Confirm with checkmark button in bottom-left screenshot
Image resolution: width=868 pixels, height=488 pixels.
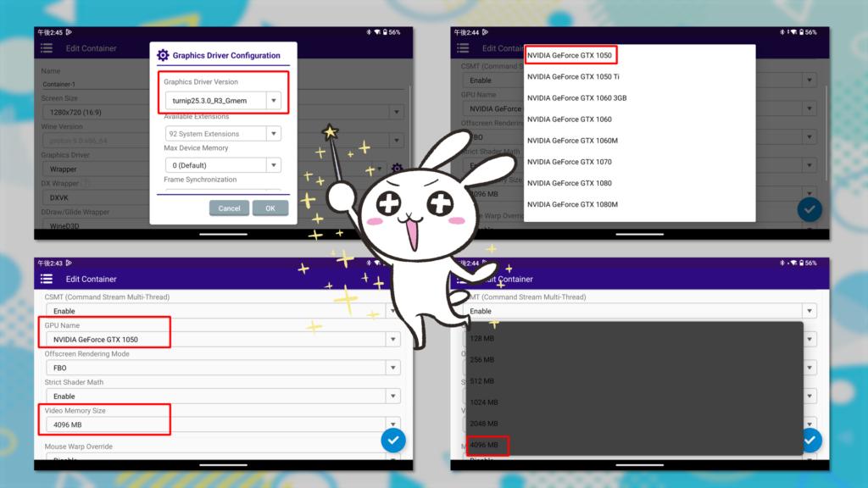(393, 441)
